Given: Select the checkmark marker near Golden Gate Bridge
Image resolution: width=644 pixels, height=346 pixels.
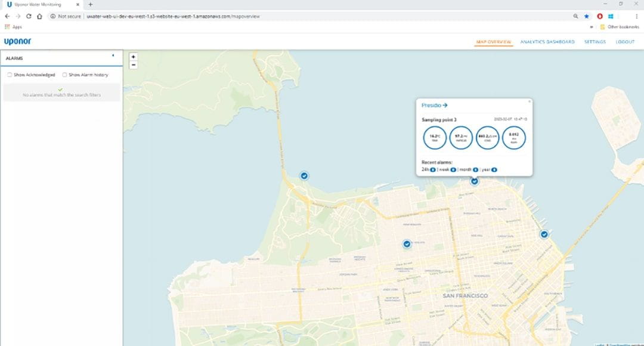Looking at the screenshot, I should click(x=304, y=175).
